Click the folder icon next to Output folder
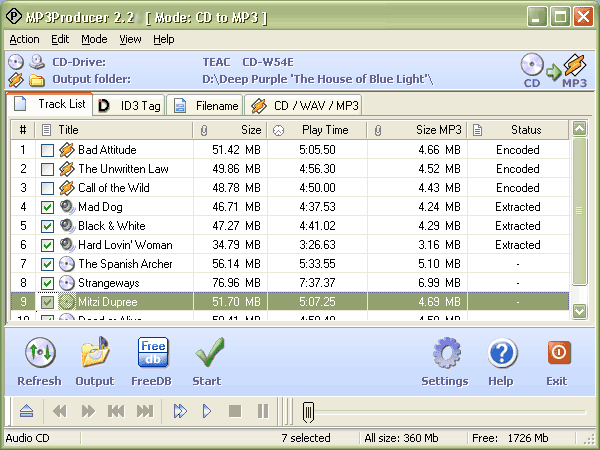600x450 pixels. pyautogui.click(x=37, y=80)
